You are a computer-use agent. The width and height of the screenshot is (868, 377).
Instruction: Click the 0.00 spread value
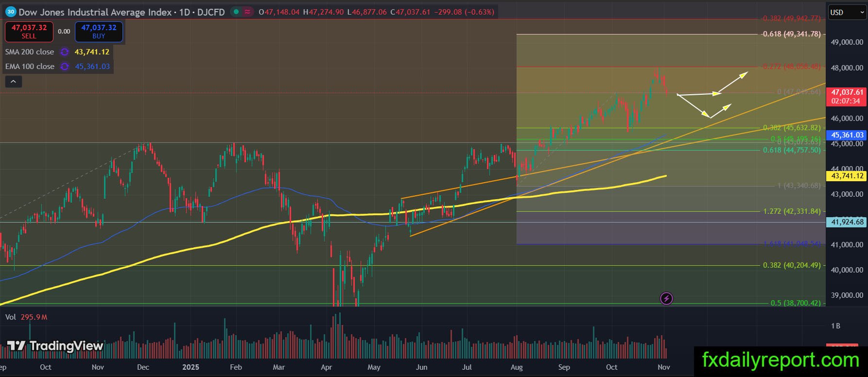[64, 31]
